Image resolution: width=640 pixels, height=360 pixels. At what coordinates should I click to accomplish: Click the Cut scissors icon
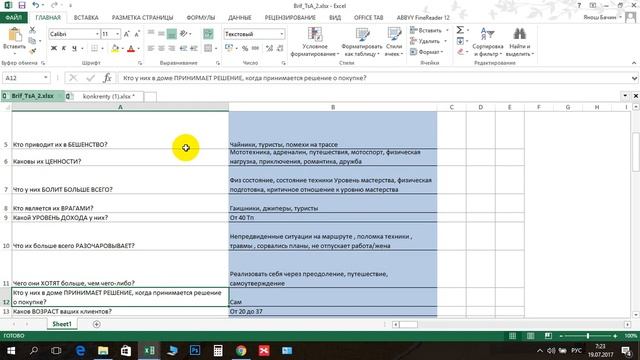(32, 30)
